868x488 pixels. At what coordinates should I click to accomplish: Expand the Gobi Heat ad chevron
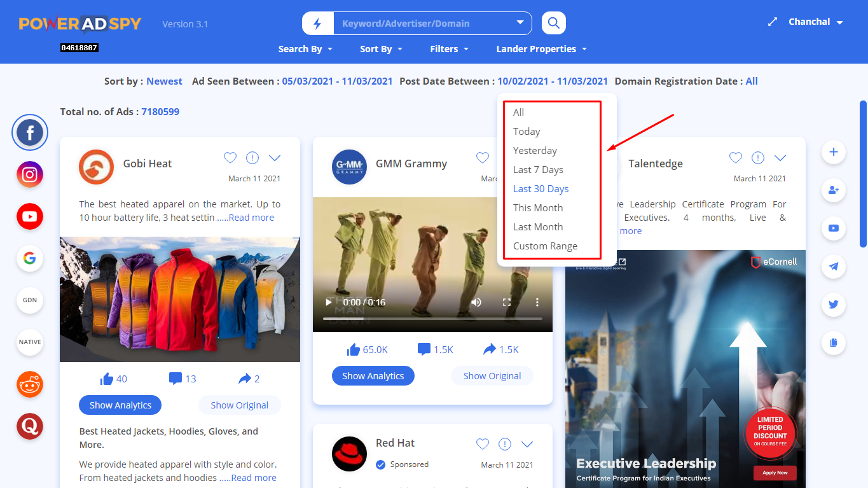(275, 158)
